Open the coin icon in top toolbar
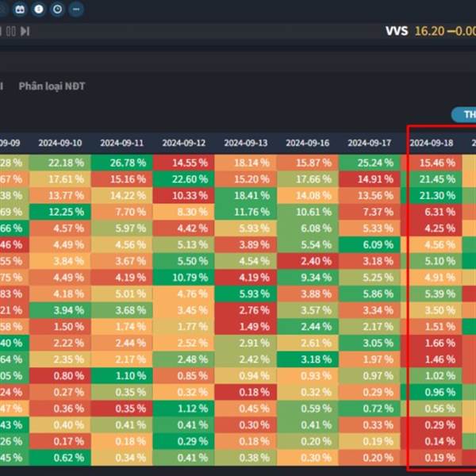Screen dimensions: 476x476 tap(39, 9)
